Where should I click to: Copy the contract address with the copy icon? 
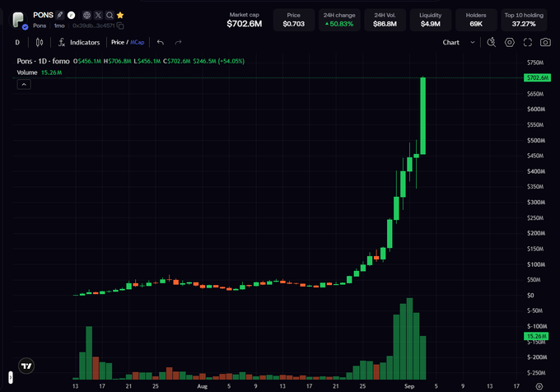click(x=120, y=26)
